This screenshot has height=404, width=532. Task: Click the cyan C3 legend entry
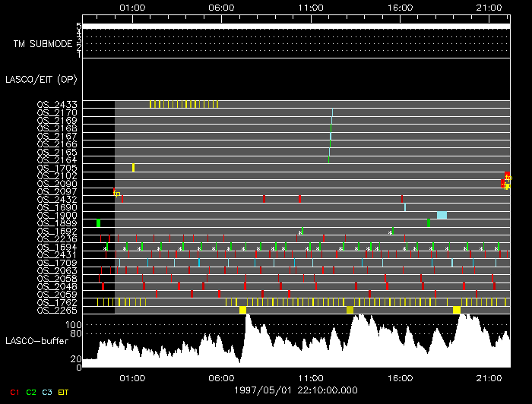click(x=47, y=392)
